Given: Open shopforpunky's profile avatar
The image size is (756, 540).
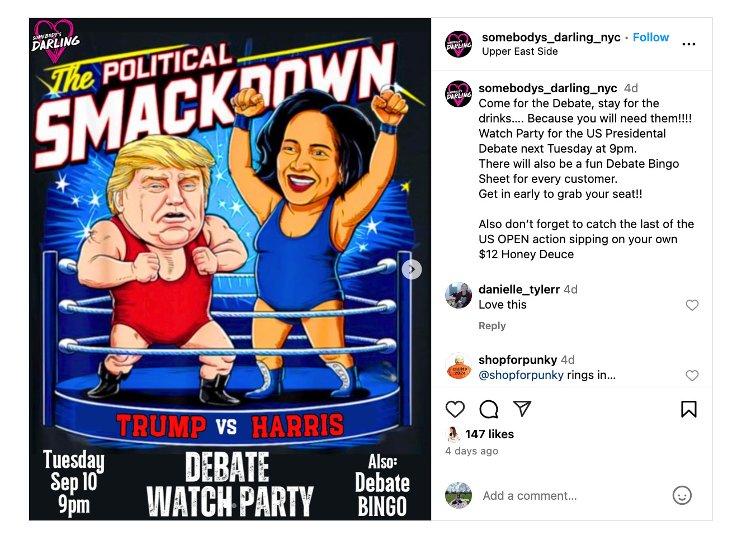Looking at the screenshot, I should (459, 366).
